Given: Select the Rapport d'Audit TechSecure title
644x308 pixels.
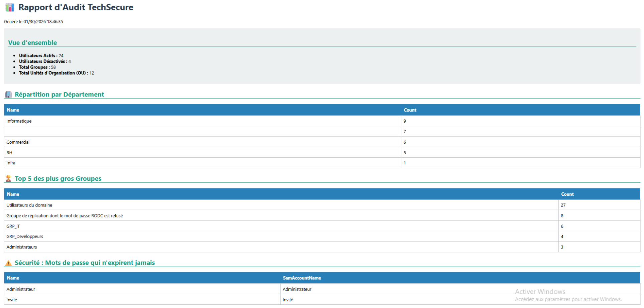Looking at the screenshot, I should pos(76,7).
